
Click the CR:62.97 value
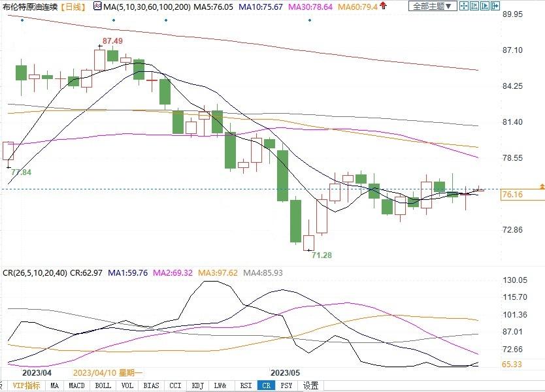click(86, 273)
